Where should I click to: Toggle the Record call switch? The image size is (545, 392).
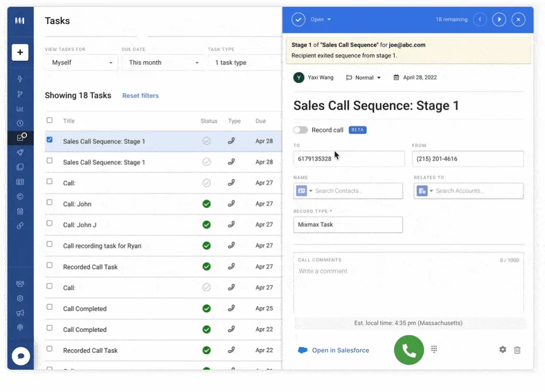(x=301, y=130)
